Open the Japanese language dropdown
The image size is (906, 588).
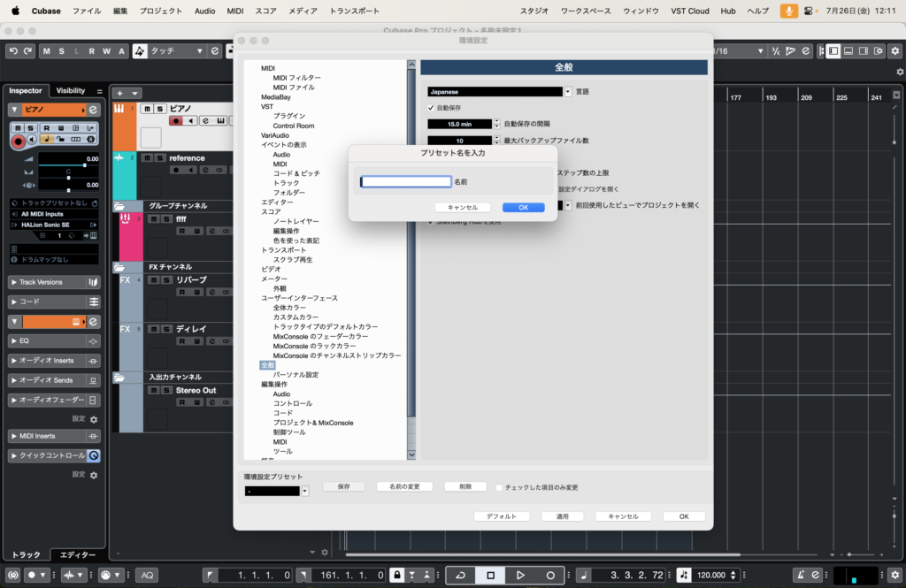coord(568,91)
